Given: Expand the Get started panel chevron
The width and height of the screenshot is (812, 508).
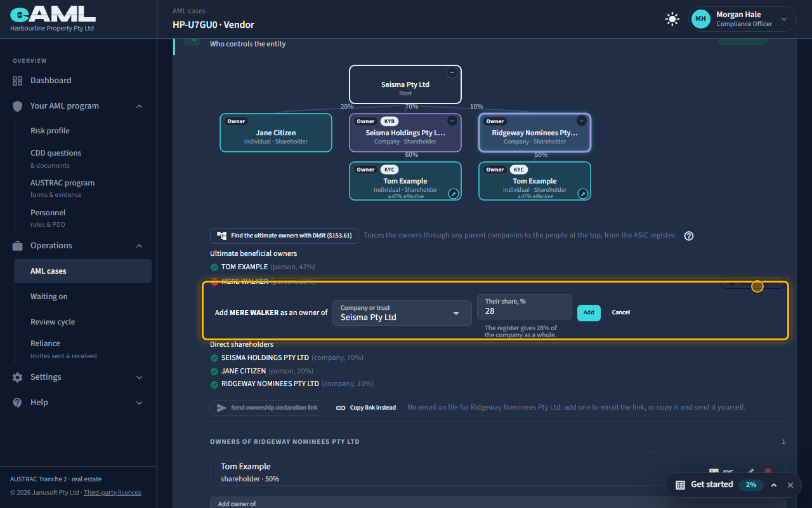Looking at the screenshot, I should (x=774, y=485).
